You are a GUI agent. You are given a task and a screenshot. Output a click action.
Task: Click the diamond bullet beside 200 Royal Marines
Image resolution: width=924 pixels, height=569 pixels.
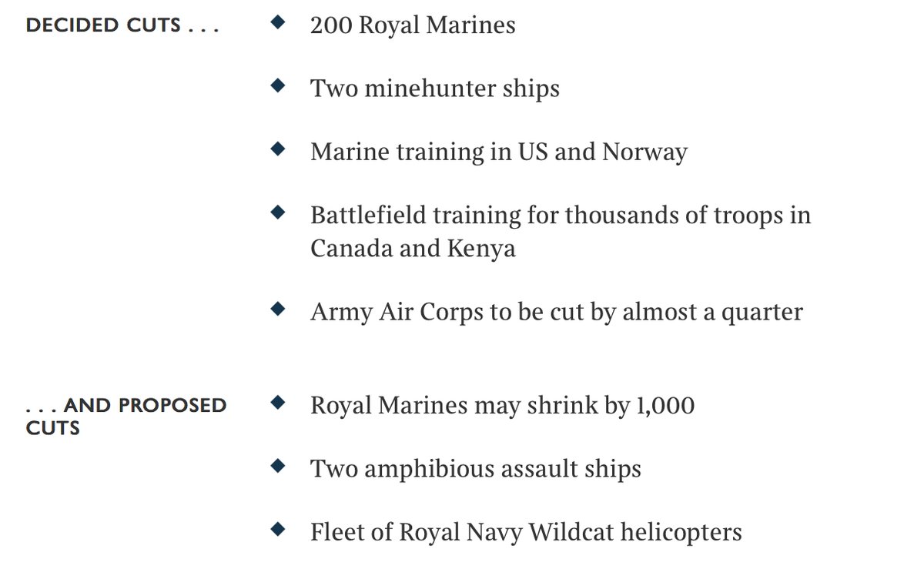click(x=278, y=21)
